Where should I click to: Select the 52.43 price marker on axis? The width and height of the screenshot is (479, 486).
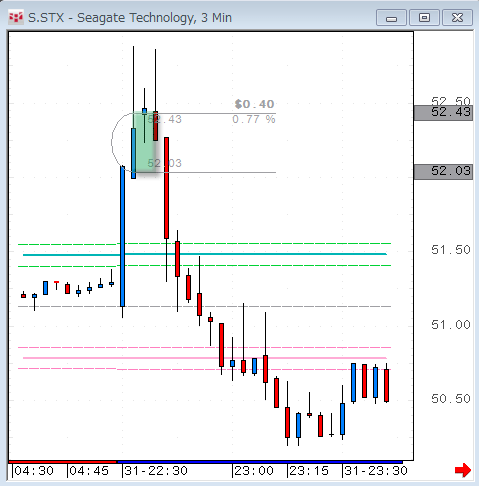click(443, 113)
